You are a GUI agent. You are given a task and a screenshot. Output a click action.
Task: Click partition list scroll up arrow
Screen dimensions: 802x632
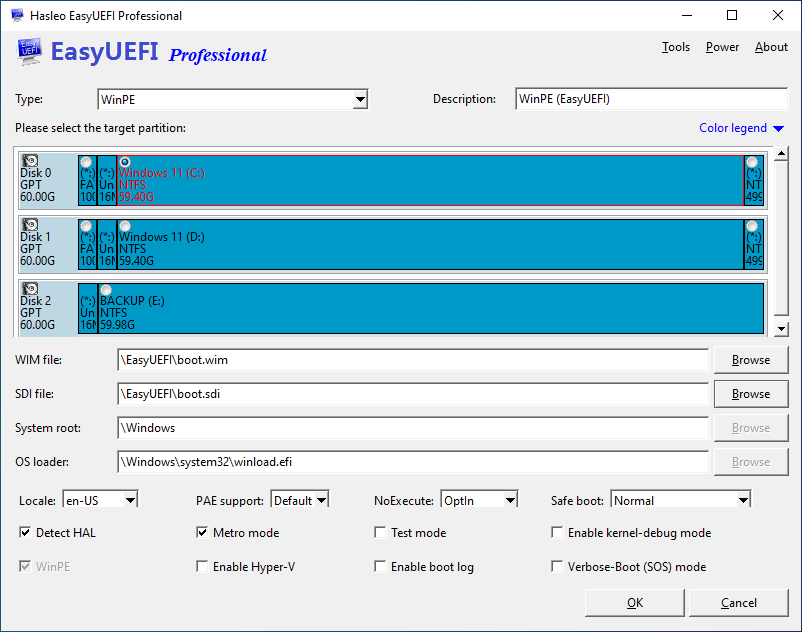click(781, 153)
